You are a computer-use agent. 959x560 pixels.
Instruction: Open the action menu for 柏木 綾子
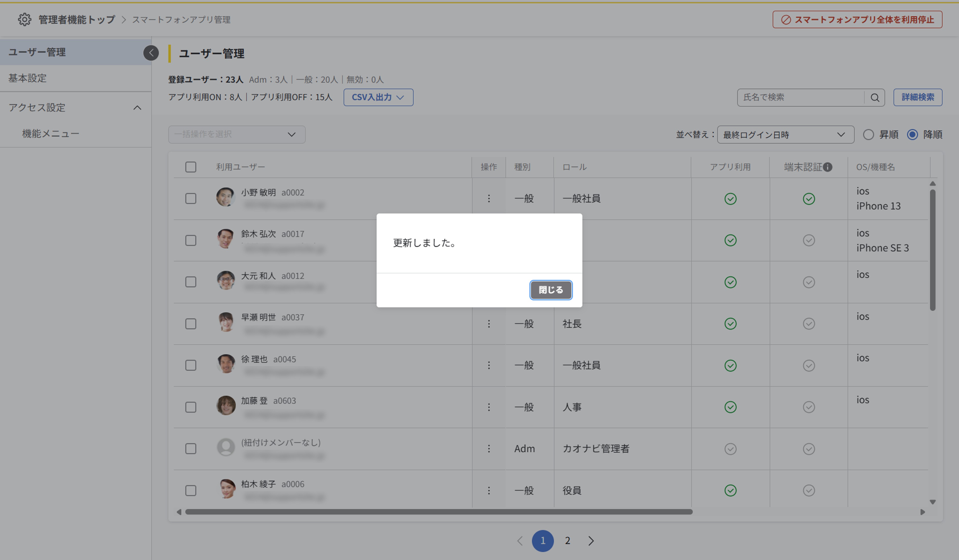pyautogui.click(x=489, y=490)
